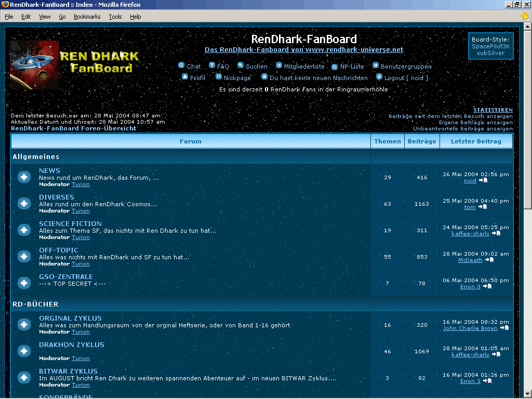532x399 pixels.
Task: Click the Nickpage icon
Action: coord(219,77)
